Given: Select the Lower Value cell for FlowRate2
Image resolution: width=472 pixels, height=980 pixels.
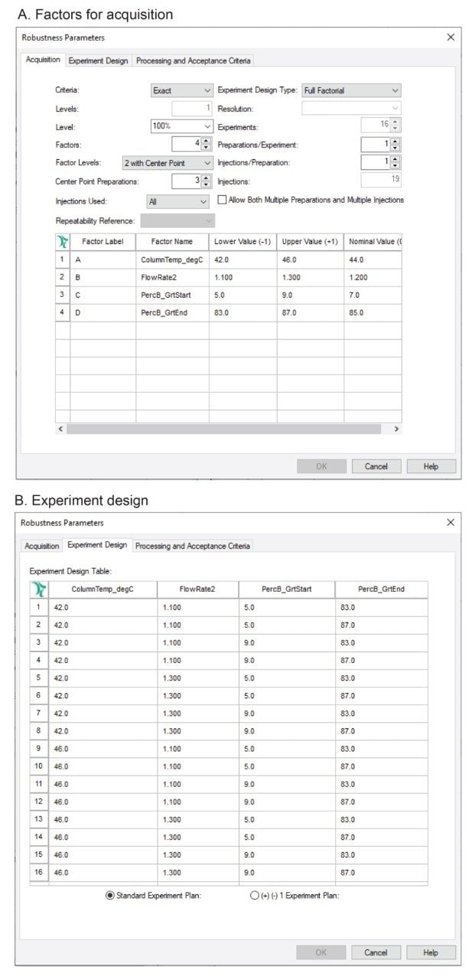Looking at the screenshot, I should coord(242,277).
